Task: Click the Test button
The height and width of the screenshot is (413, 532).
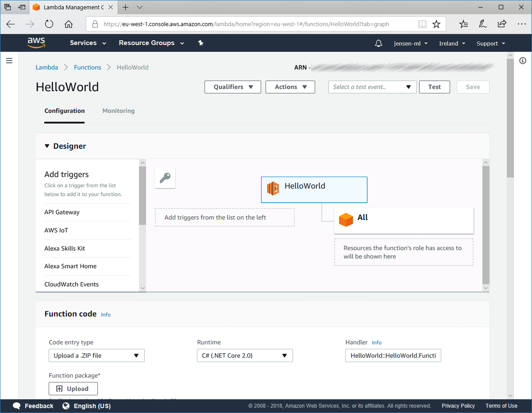Action: click(434, 87)
